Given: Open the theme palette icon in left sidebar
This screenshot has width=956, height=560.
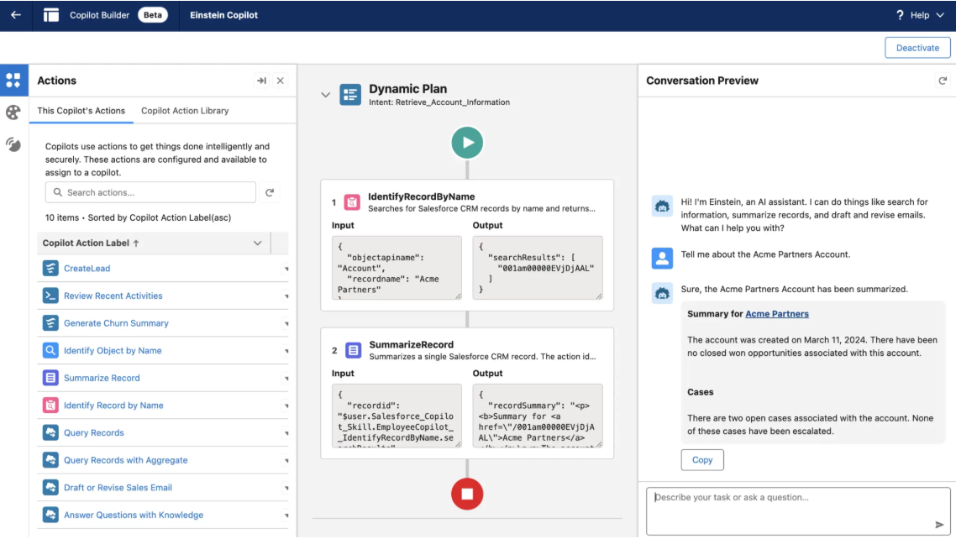Looking at the screenshot, I should pos(13,112).
